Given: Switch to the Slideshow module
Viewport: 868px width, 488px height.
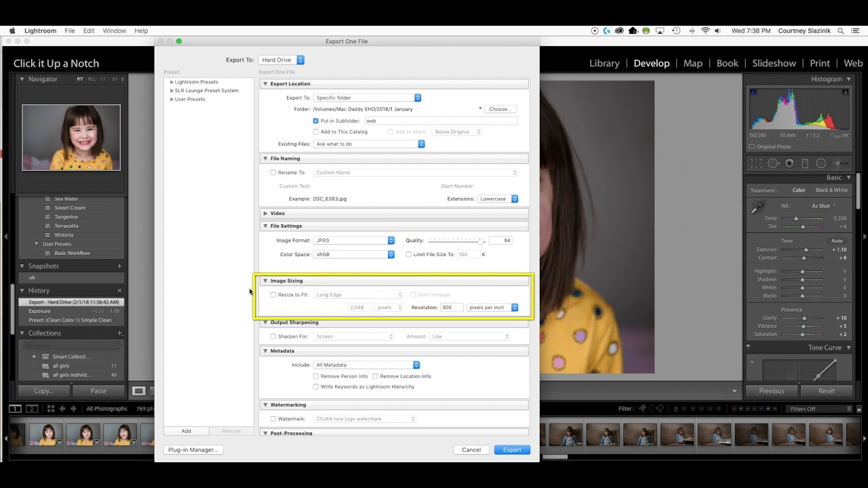Looking at the screenshot, I should [x=774, y=63].
